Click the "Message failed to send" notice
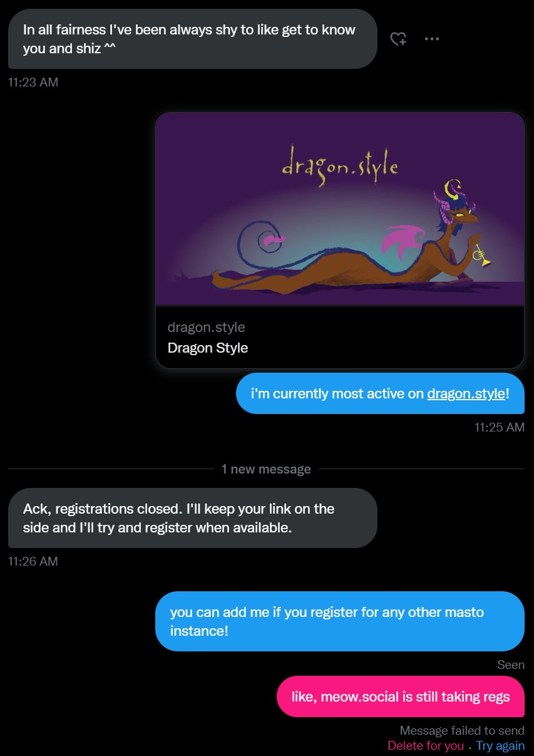The height and width of the screenshot is (756, 534). pyautogui.click(x=462, y=730)
